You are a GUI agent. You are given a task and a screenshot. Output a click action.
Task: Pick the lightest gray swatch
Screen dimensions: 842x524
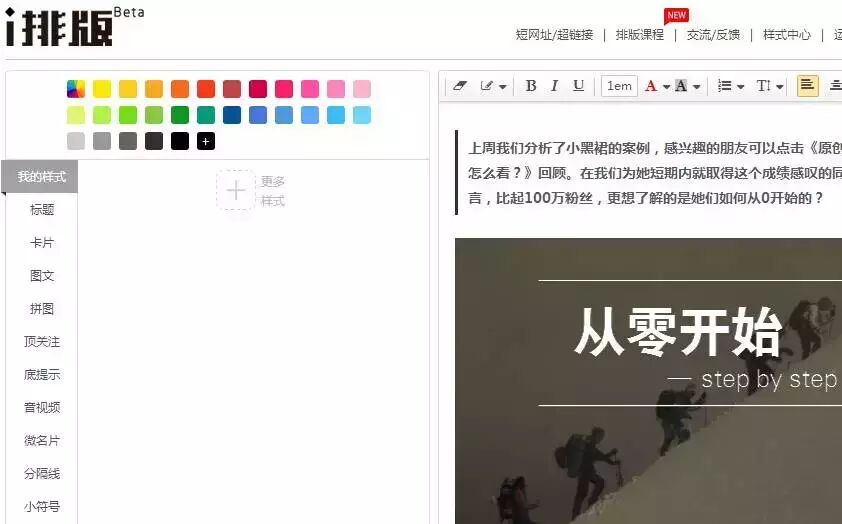[x=76, y=141]
